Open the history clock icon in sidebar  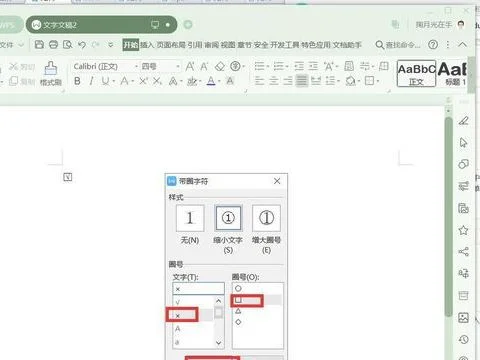[463, 339]
